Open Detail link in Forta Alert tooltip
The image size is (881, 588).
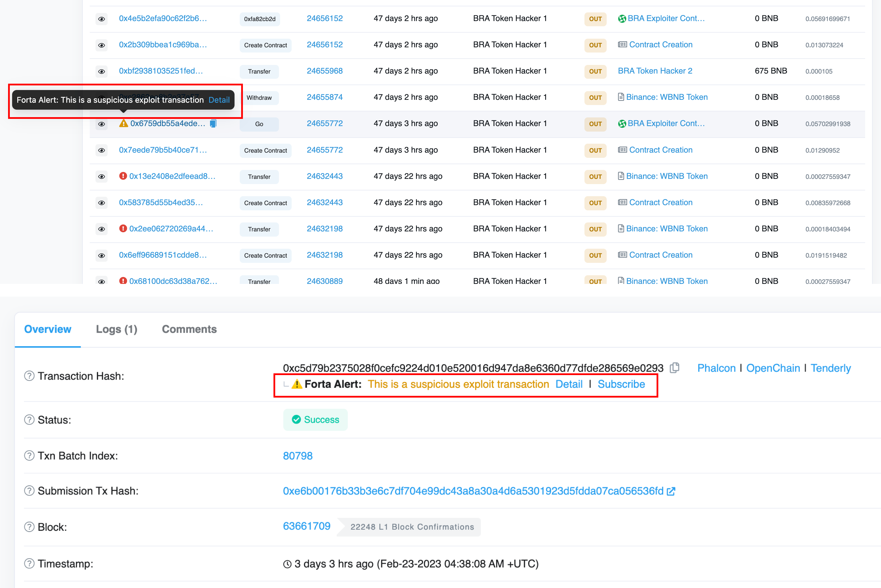(219, 100)
